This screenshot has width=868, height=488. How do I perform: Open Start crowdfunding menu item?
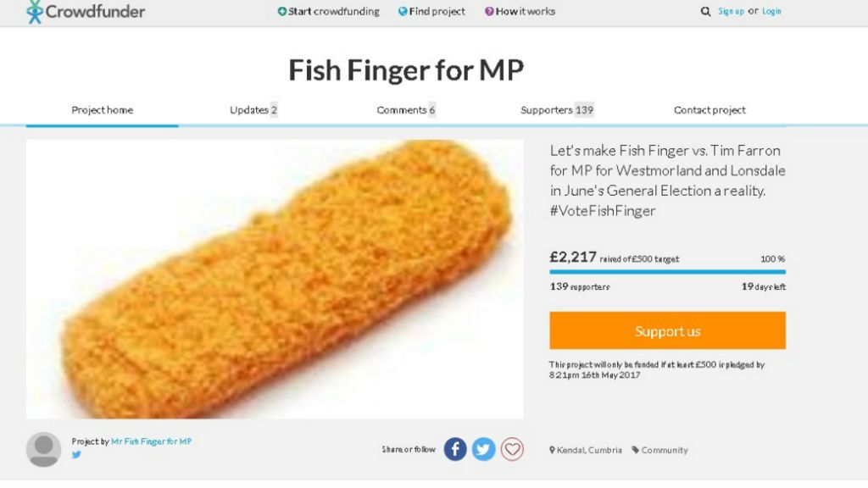329,12
